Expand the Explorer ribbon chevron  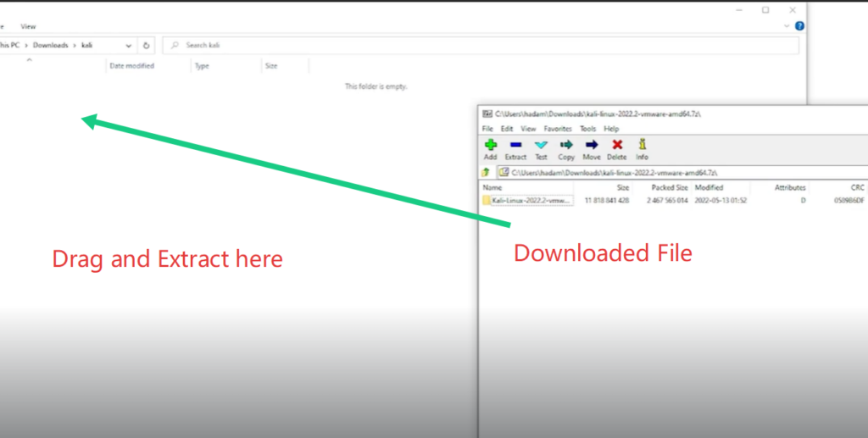[x=787, y=26]
